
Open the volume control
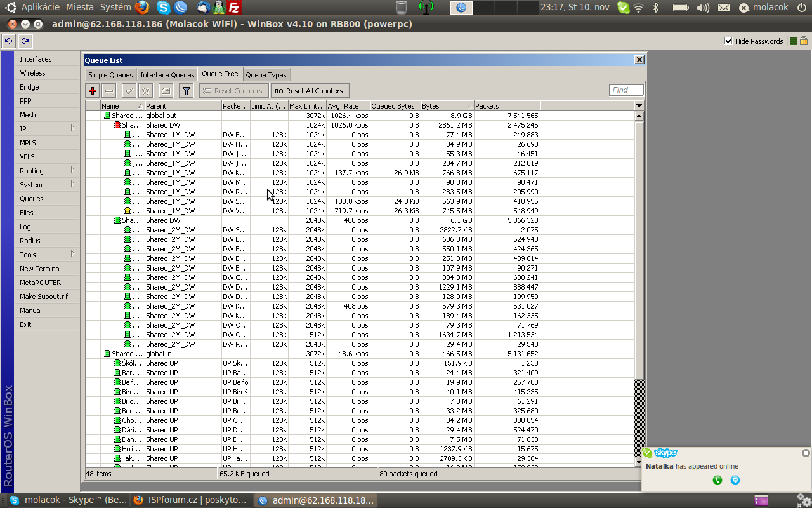703,8
